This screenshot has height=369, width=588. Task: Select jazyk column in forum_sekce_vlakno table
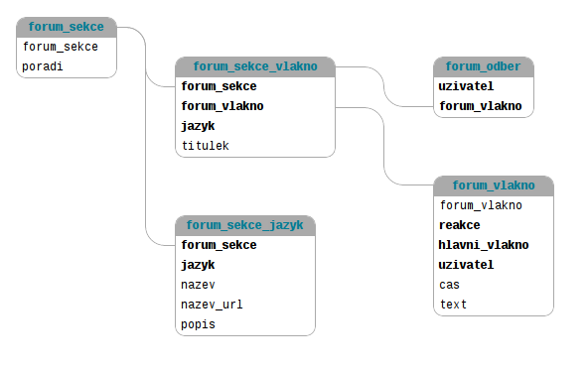pos(198,126)
